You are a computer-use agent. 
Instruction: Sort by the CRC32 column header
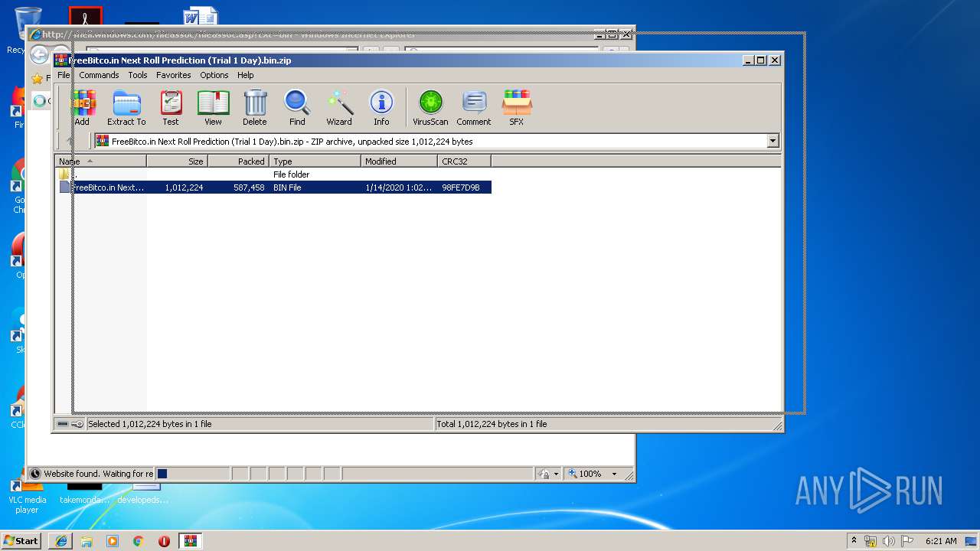[x=464, y=161]
